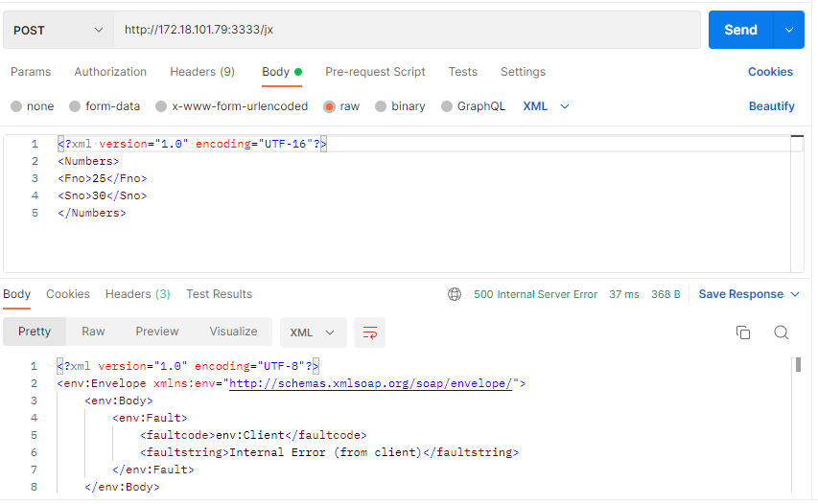Beautify the request body
This screenshot has width=818, height=504.
point(772,106)
